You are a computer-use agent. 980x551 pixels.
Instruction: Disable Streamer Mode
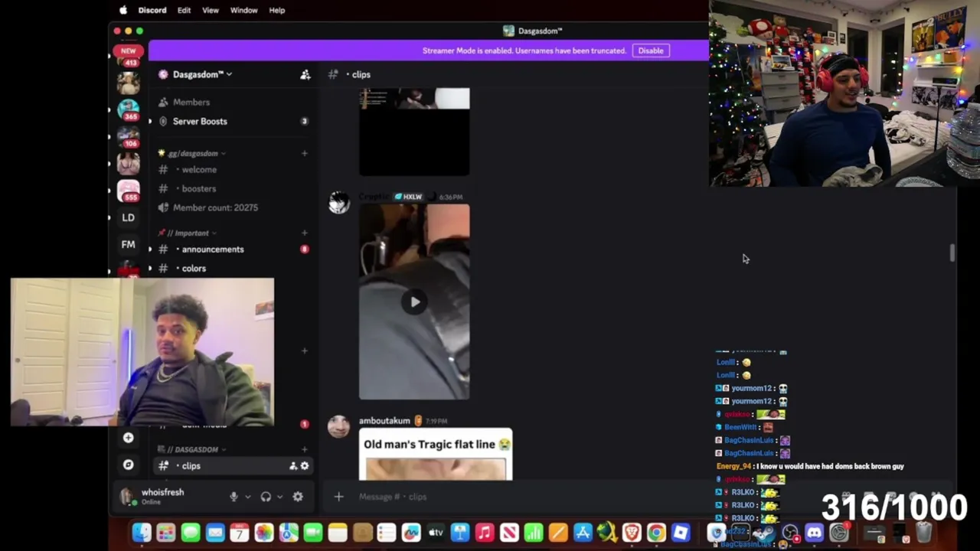[x=651, y=51]
